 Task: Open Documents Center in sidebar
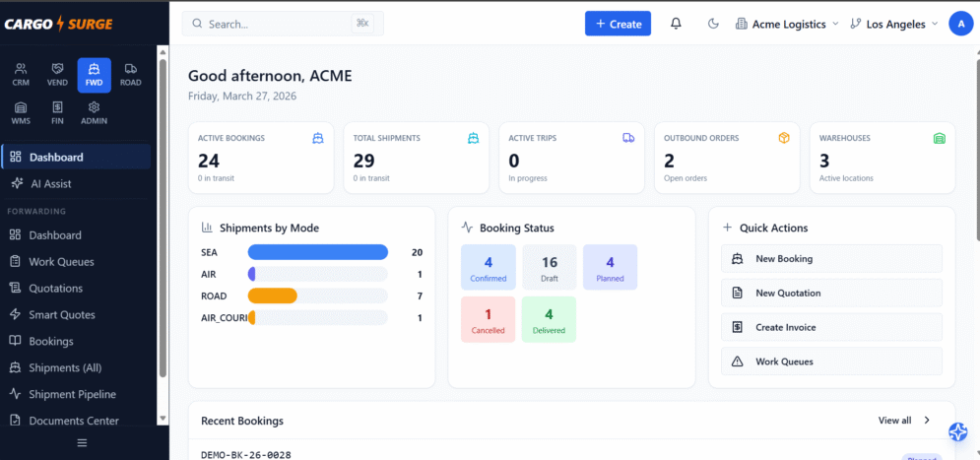[76, 421]
